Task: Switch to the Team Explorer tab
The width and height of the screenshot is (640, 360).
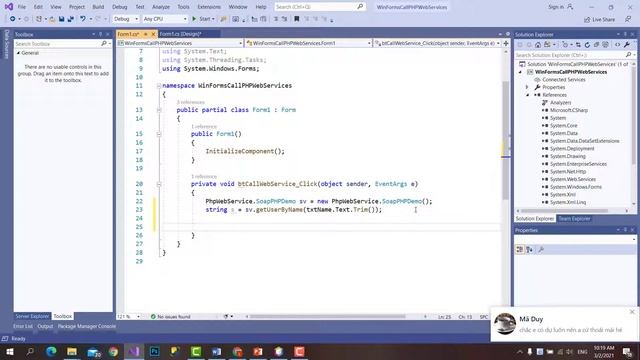Action: point(574,219)
